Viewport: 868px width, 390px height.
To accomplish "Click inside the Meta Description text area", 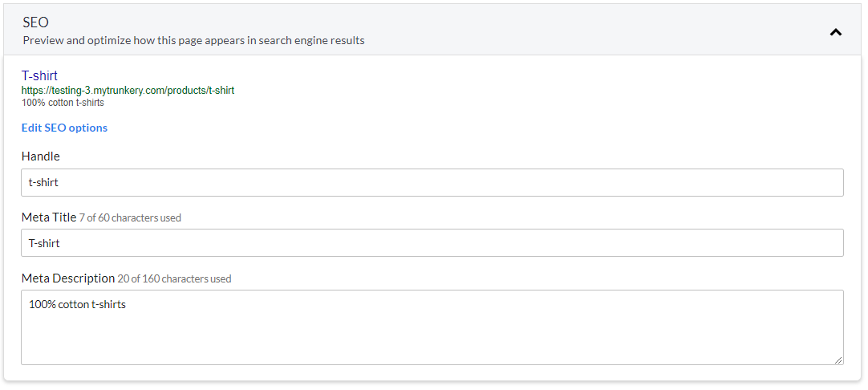I will point(432,327).
